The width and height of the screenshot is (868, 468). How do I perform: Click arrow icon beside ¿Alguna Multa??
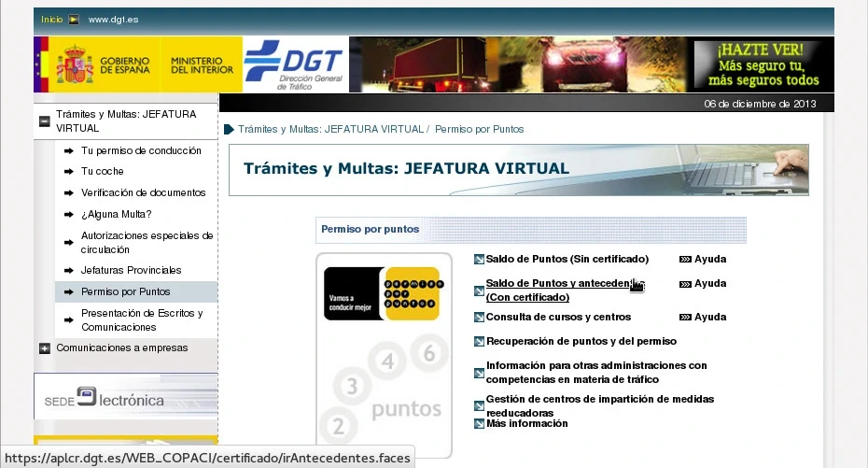click(x=68, y=214)
